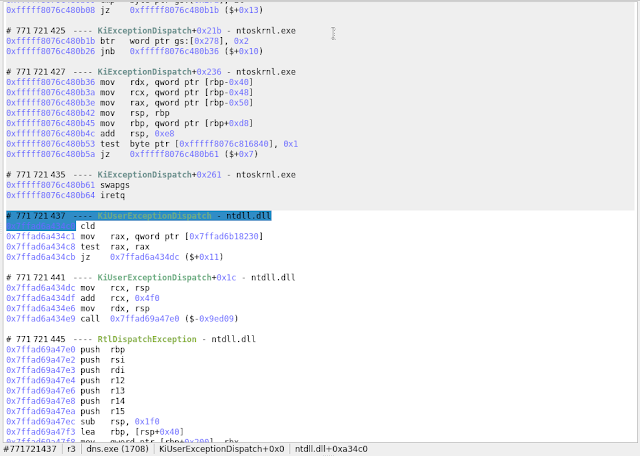Click address of the mov rcx, rsp line

click(41, 288)
